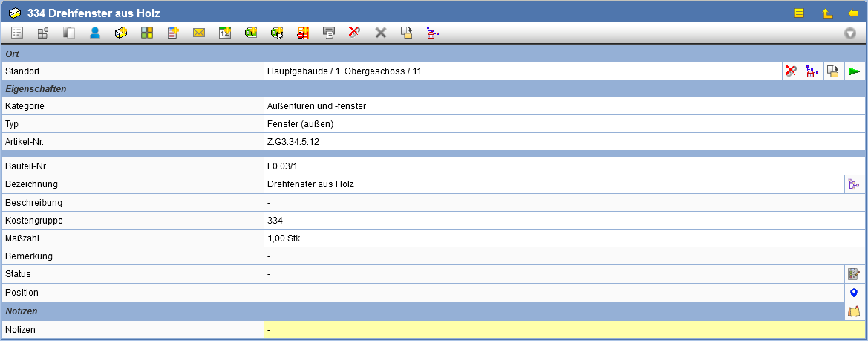This screenshot has height=341, width=868.
Task: Expand the toolbar with the gray round arrow
Action: click(x=850, y=33)
